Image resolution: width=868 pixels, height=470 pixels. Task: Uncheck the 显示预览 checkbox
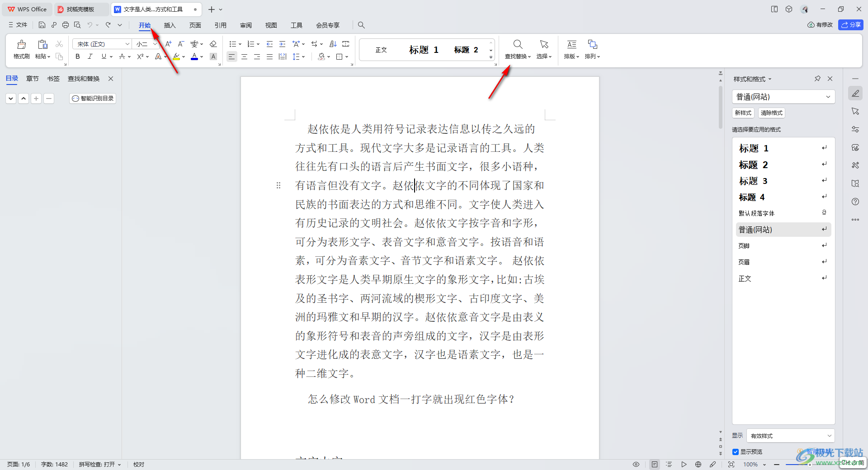click(x=736, y=451)
